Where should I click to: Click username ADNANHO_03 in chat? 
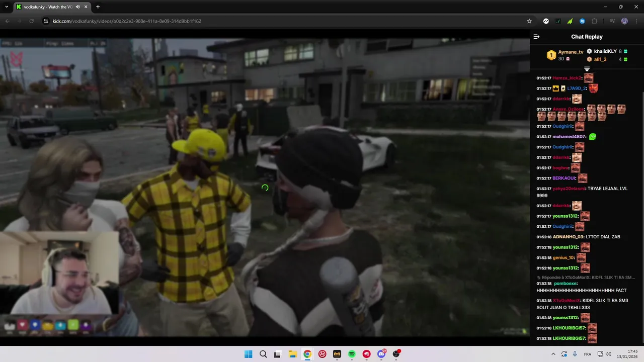(568, 237)
